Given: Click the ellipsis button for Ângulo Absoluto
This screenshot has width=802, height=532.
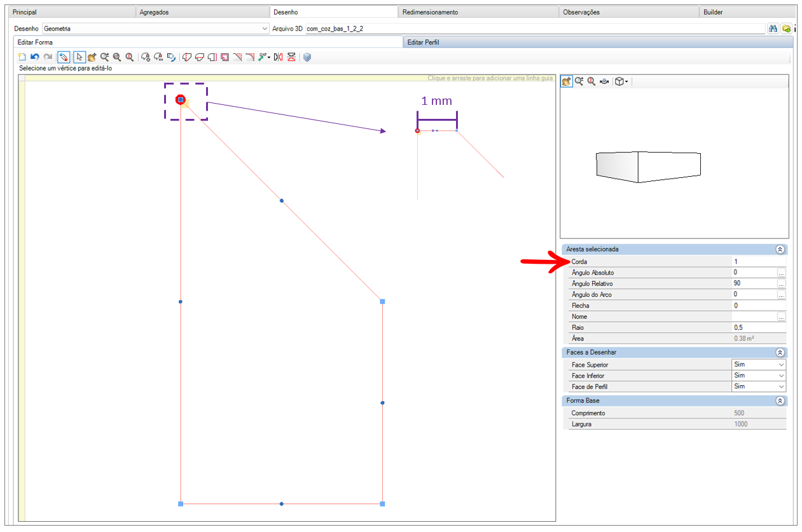Looking at the screenshot, I should (781, 273).
